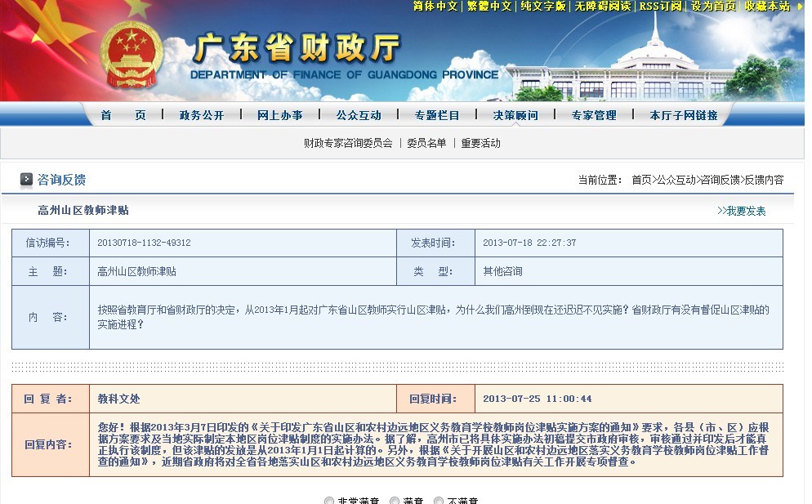Viewport: 812px width, 504px height.
Task: Select the 非常满意 radio button
Action: tap(329, 501)
